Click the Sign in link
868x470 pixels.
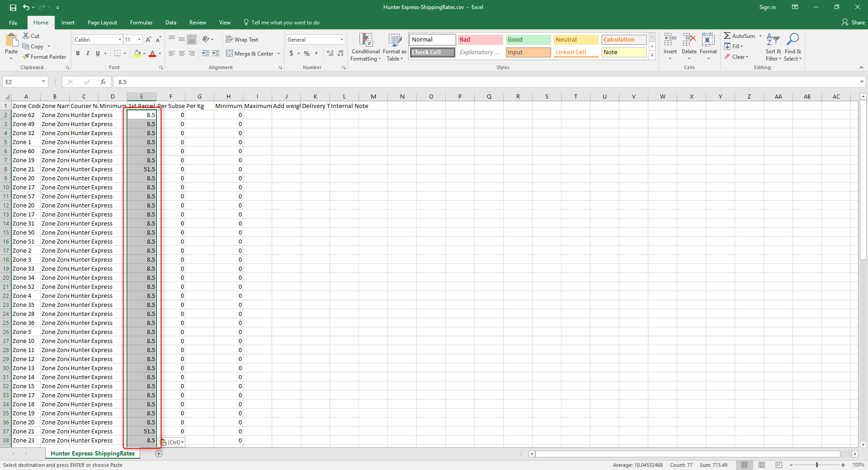tap(767, 7)
